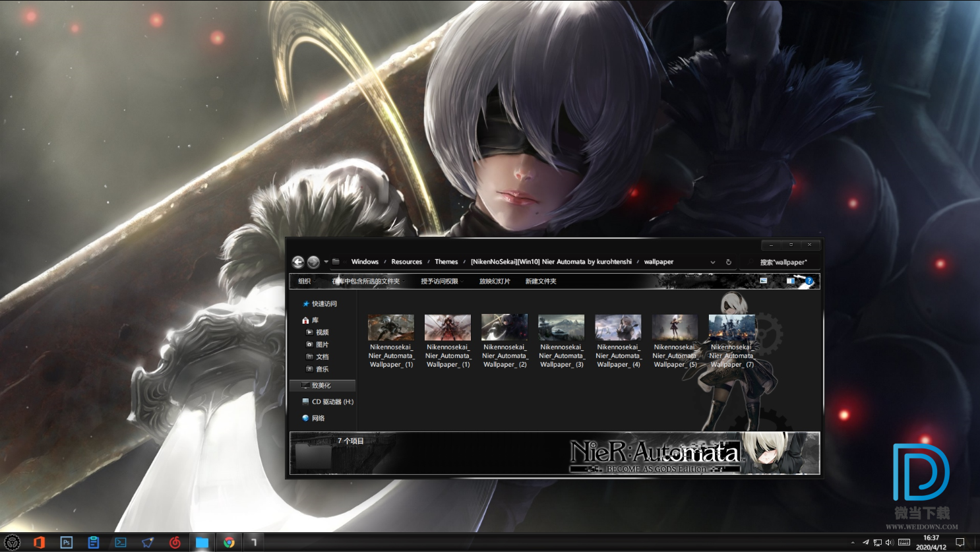Select 快速访问 in navigation pane
Screen dimensions: 980x552
320,304
